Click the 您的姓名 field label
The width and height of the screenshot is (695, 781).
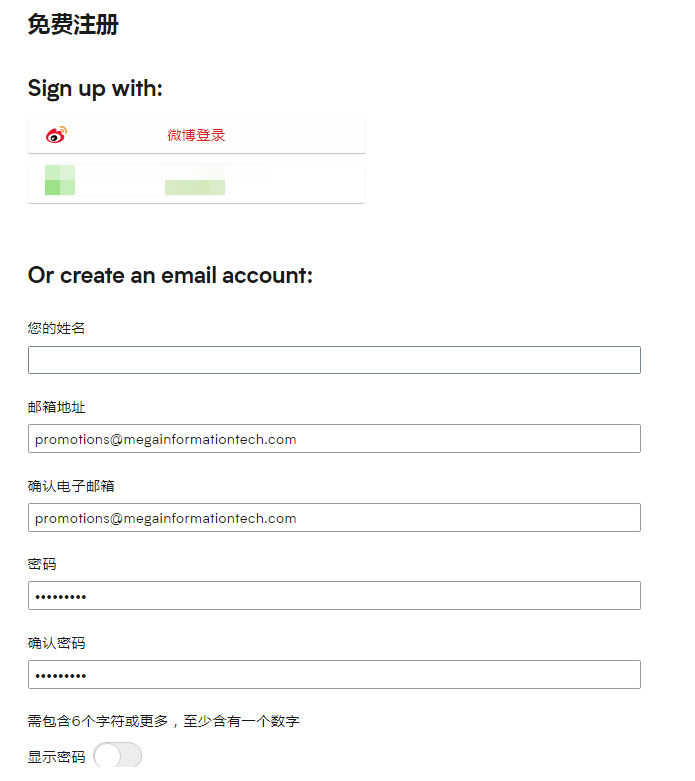coord(56,328)
